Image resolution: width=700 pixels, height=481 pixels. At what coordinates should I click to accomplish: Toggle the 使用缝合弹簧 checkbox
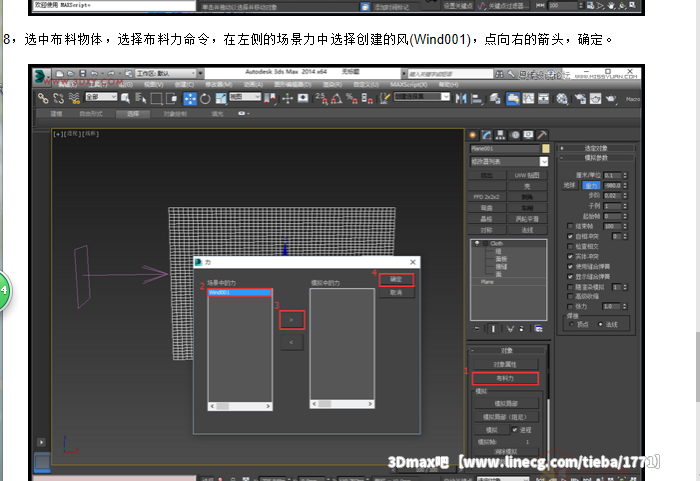[x=570, y=267]
